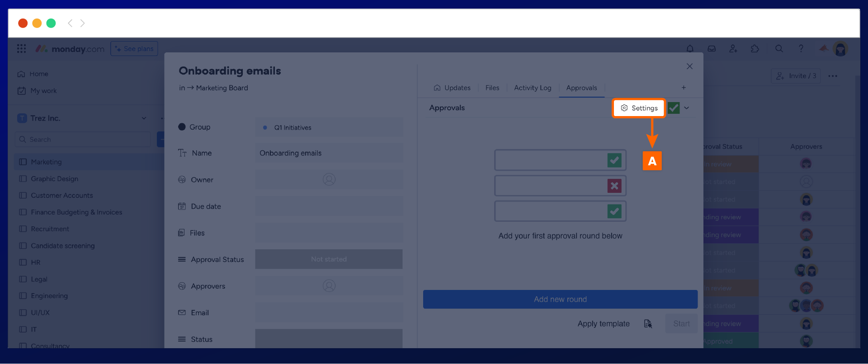Image resolution: width=868 pixels, height=364 pixels.
Task: Click the Not started Approval Status cell
Action: (x=329, y=259)
